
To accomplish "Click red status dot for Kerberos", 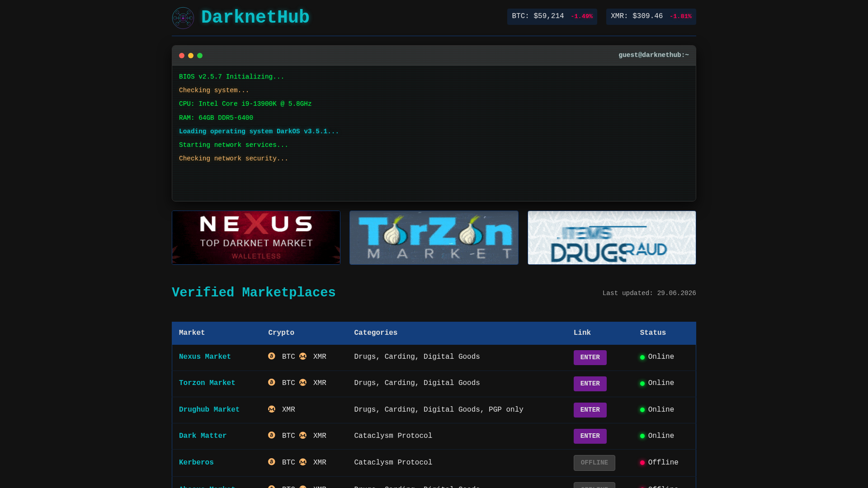I will 642,463.
